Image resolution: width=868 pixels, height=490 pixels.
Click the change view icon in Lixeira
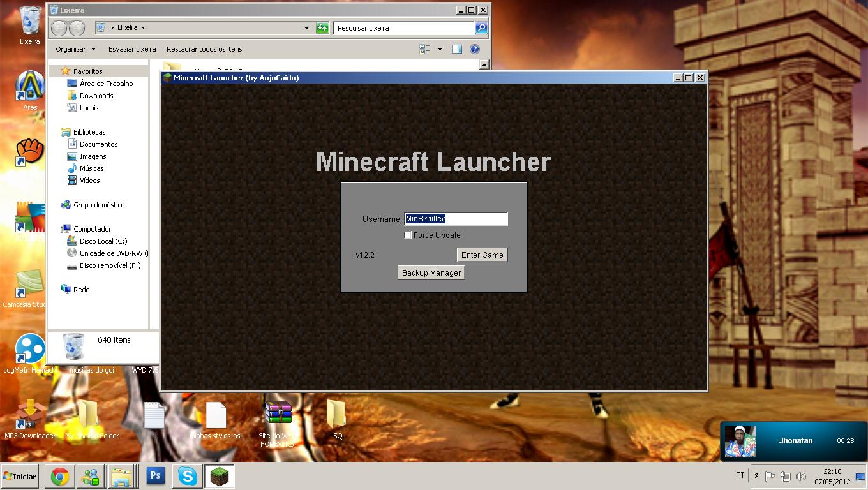coord(424,49)
